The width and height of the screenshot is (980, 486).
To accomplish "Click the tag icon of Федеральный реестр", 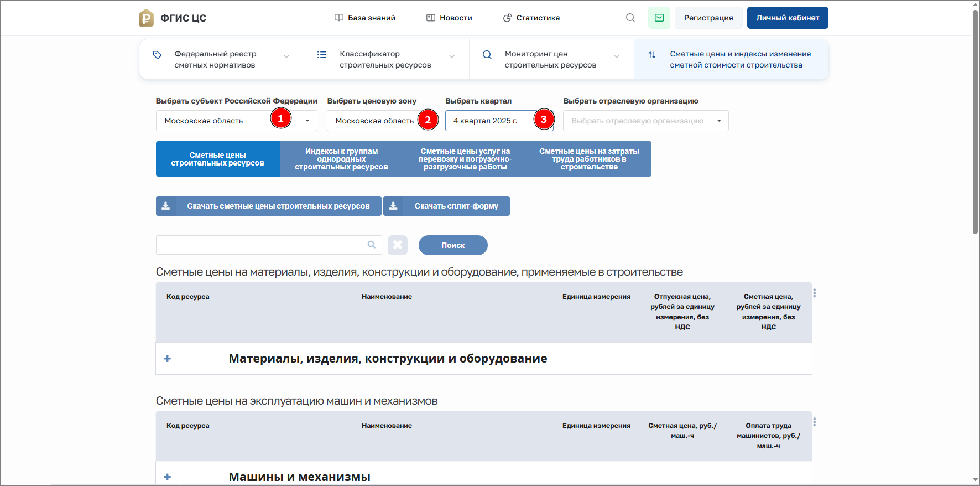I will point(158,55).
